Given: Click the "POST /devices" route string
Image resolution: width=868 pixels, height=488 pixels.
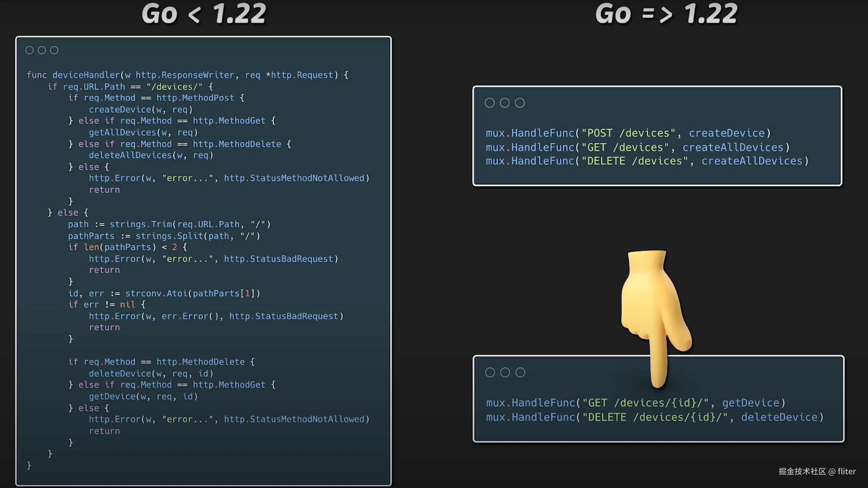Looking at the screenshot, I should point(628,133).
